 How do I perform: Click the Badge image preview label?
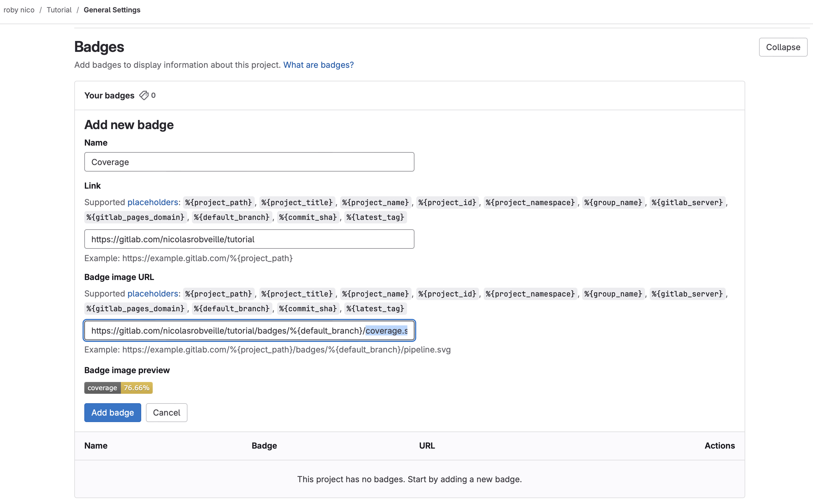(x=127, y=370)
